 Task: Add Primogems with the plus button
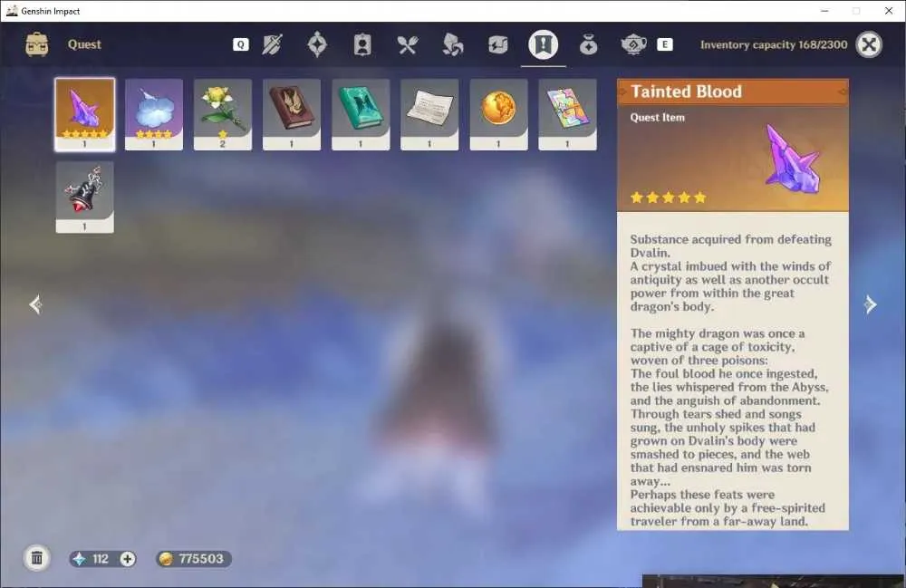pos(128,558)
